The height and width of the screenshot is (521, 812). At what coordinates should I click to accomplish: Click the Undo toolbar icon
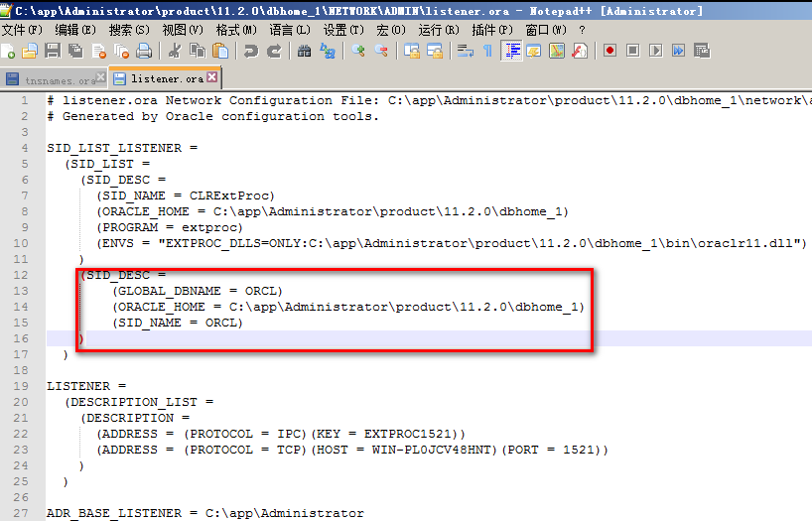pyautogui.click(x=251, y=51)
